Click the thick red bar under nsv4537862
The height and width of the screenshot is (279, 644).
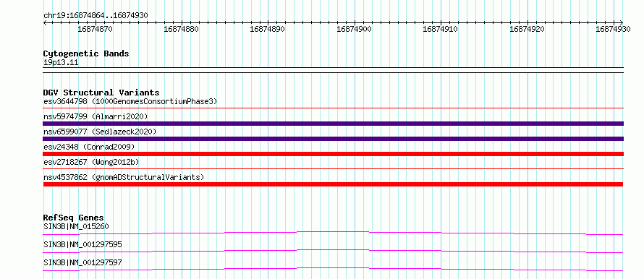333,184
